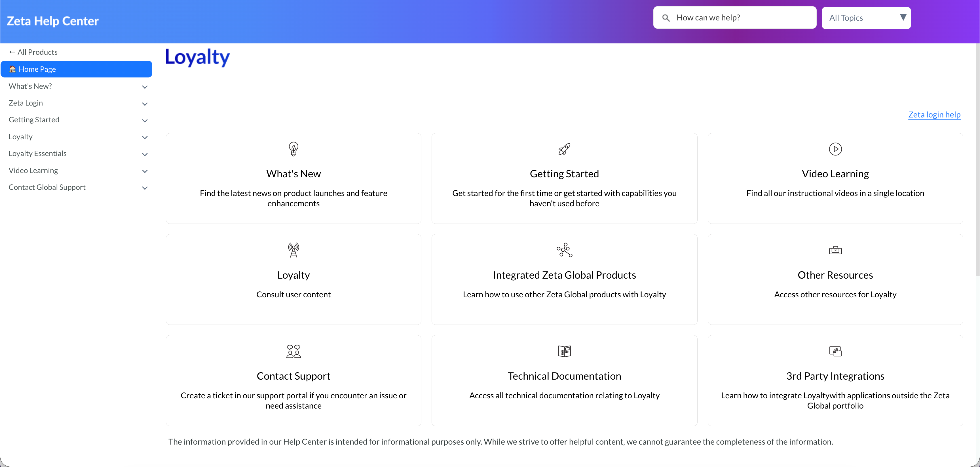
Task: Click the informational purposes disclaimer text
Action: [501, 441]
